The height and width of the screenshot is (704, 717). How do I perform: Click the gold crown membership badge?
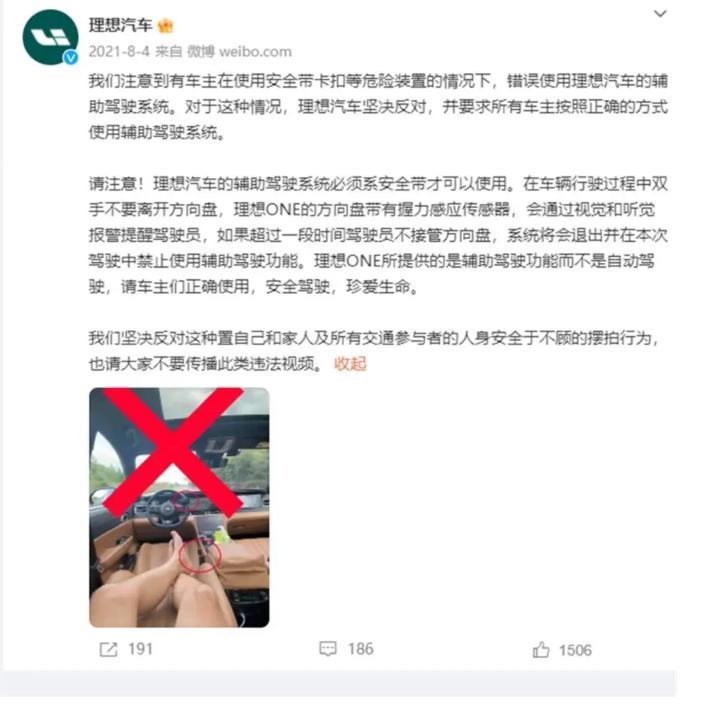click(x=165, y=26)
